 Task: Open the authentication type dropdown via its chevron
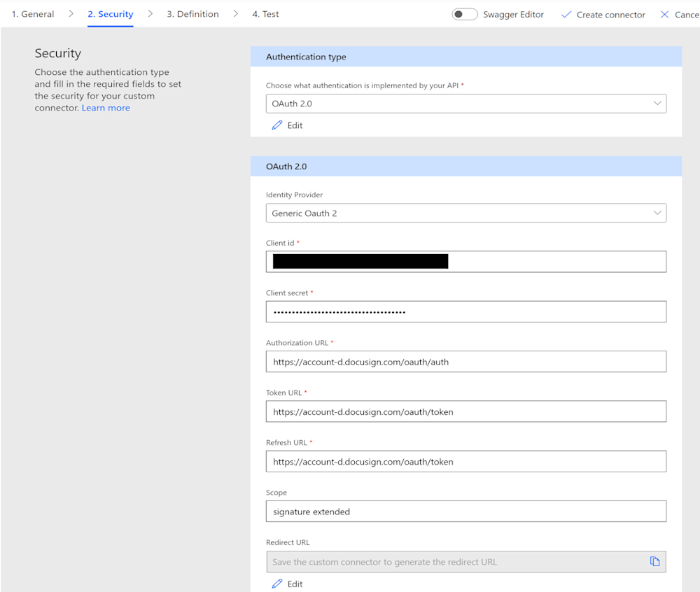(657, 103)
